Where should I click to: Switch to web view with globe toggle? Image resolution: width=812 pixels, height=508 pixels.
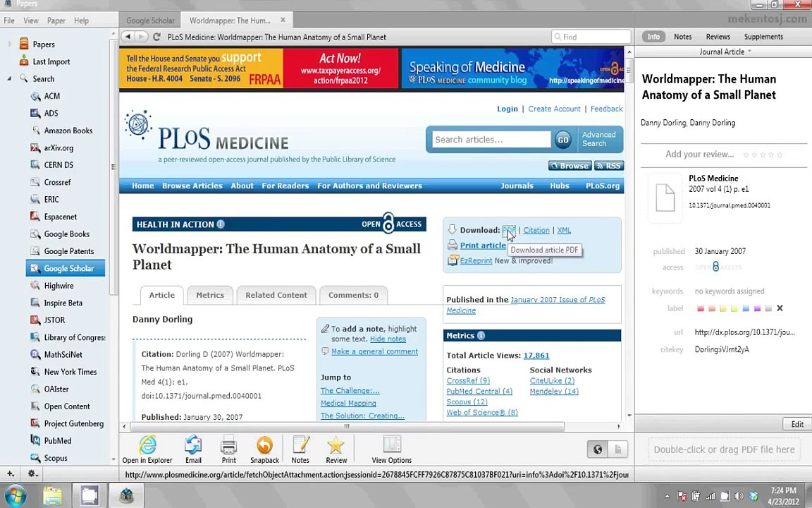[598, 449]
